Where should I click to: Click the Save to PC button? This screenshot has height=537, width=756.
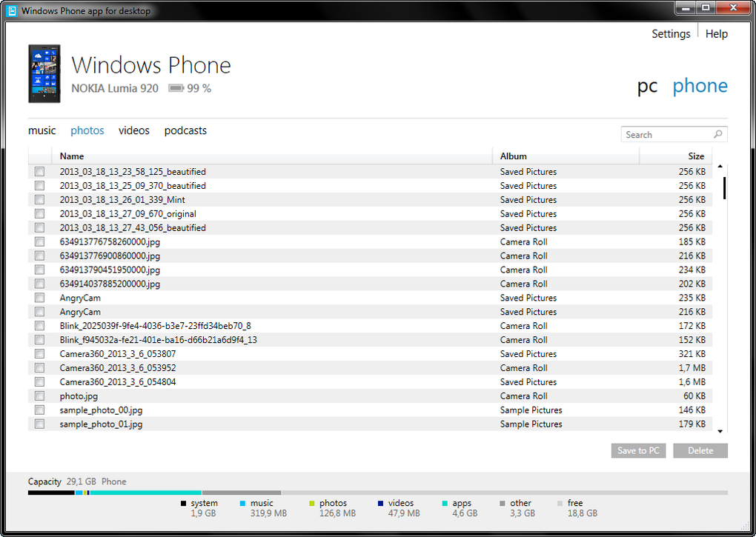pos(638,450)
